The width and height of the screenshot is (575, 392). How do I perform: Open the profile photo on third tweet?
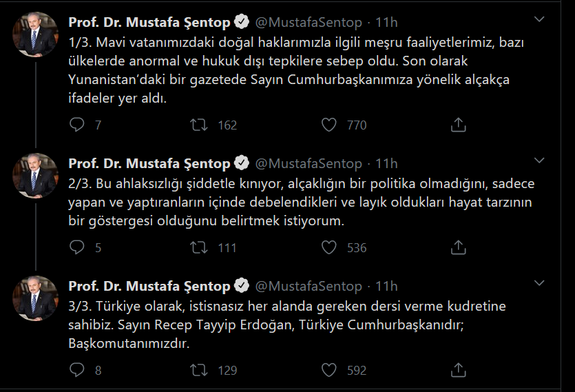[36, 298]
